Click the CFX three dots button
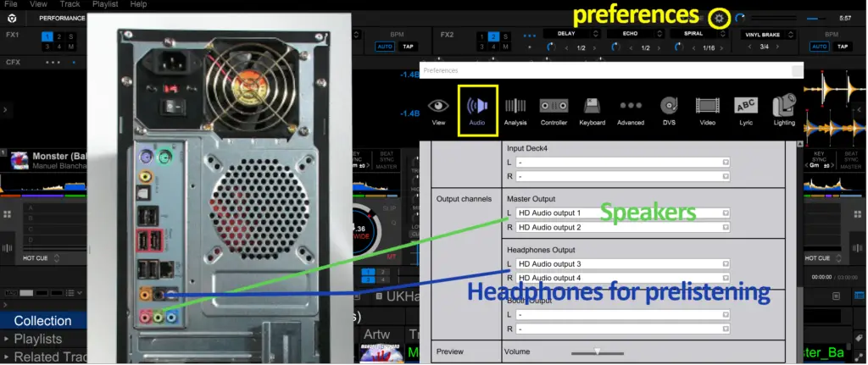 click(53, 62)
